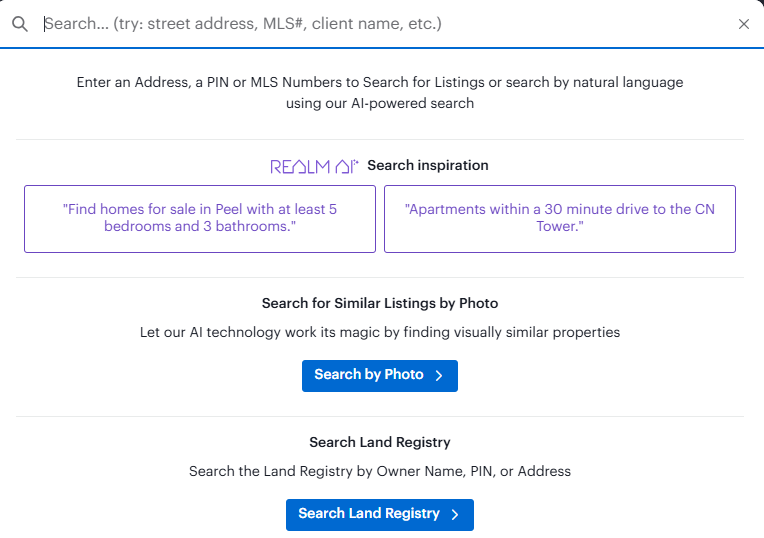Image resolution: width=764 pixels, height=538 pixels.
Task: Click the "Search for Similar Listings by Photo" heading
Action: [380, 303]
